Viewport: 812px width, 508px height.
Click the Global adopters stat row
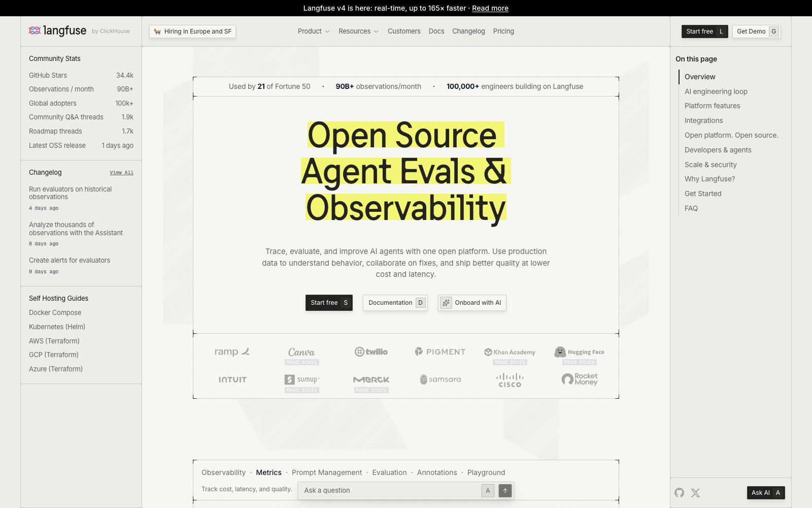(81, 103)
